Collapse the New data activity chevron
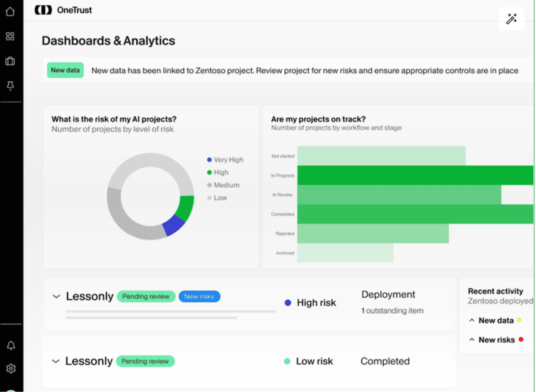536x392 pixels. [472, 320]
